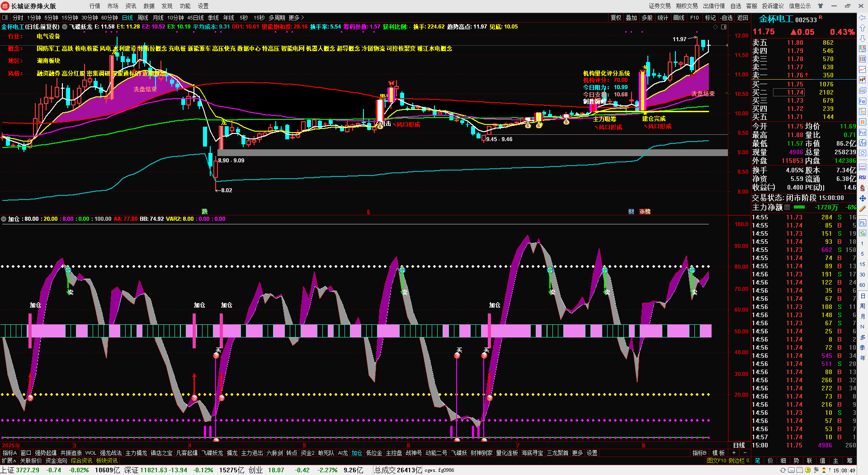Expand the 加仓 indicator header arrow
The height and width of the screenshot is (475, 868).
[x=4, y=219]
